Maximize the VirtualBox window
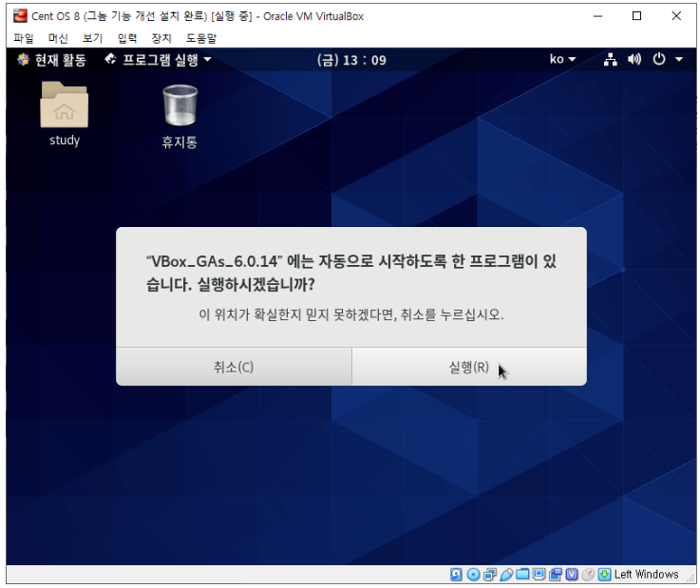700x588 pixels. pyautogui.click(x=637, y=16)
